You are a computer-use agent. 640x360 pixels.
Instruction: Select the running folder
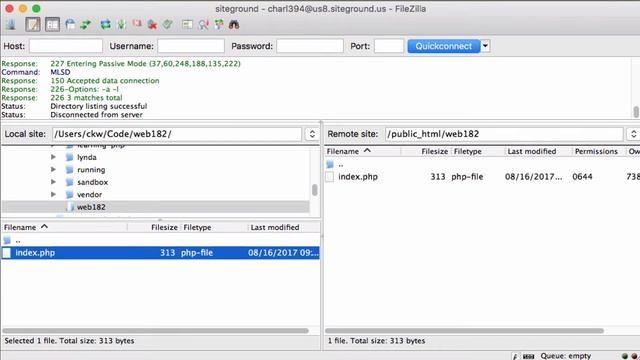pos(91,169)
